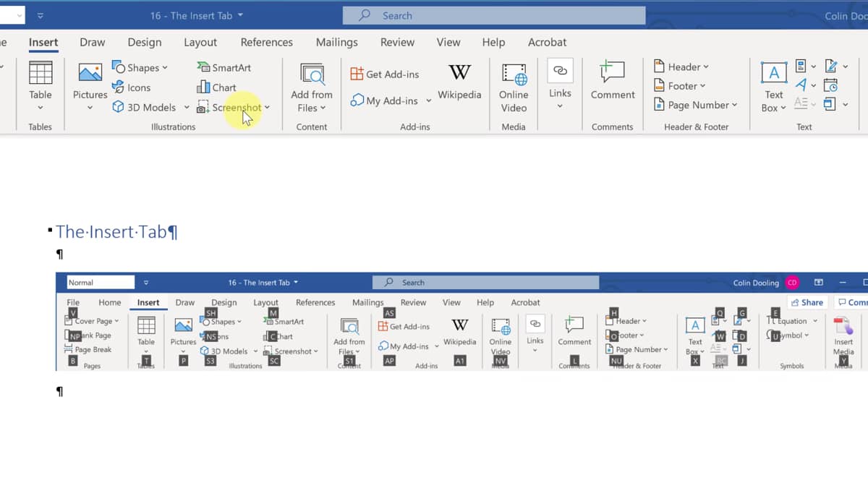Click the Signature Line icon

click(x=830, y=67)
